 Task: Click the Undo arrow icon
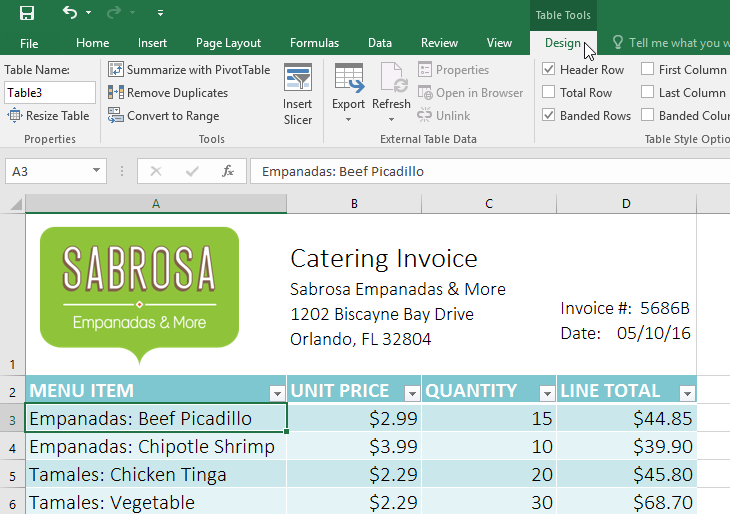coord(69,13)
